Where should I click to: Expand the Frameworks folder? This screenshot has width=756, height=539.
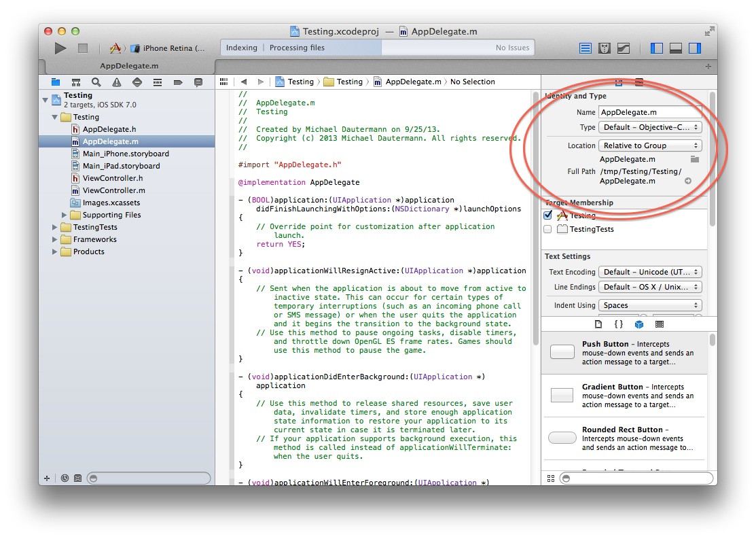54,239
